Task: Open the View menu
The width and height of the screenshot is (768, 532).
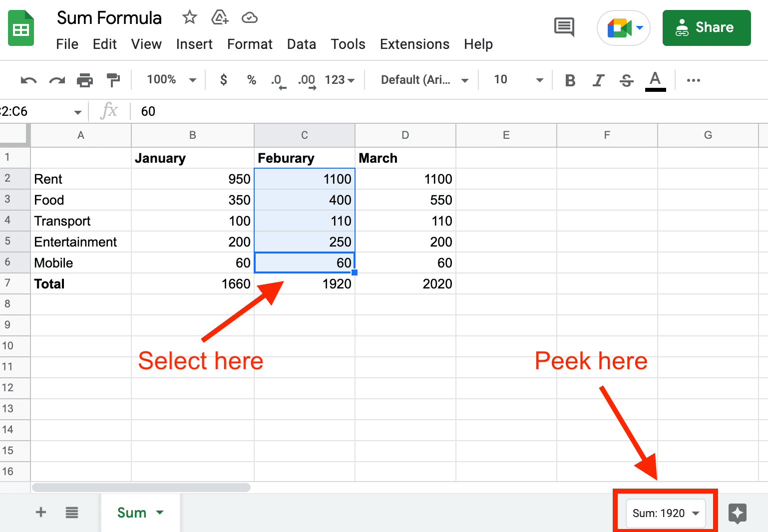Action: click(146, 44)
